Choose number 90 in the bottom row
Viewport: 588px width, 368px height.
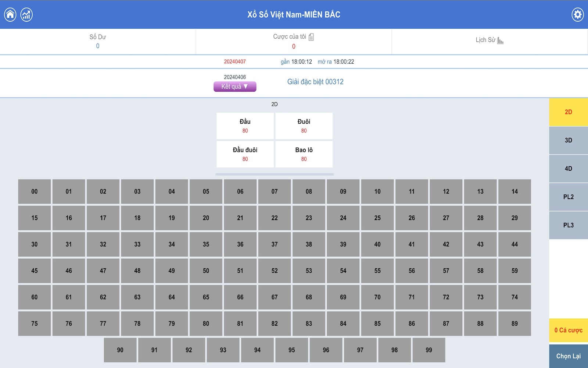click(x=120, y=350)
